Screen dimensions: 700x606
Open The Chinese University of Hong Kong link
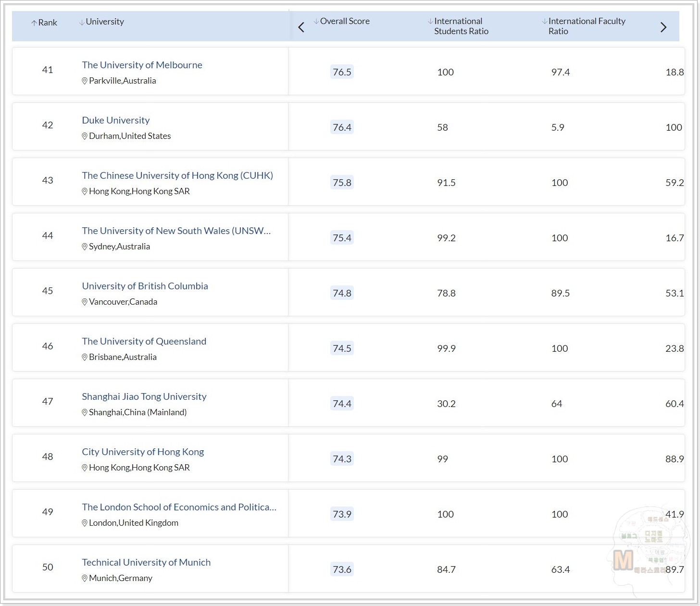tap(177, 175)
